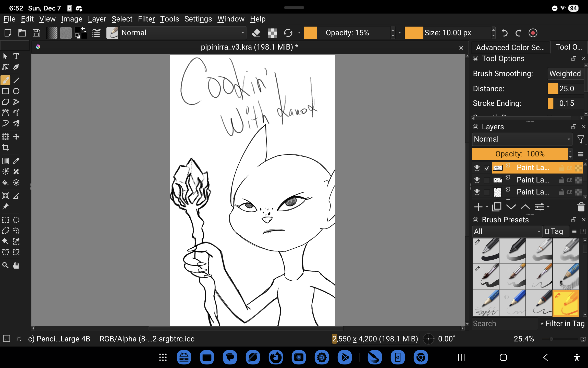Toggle Filter in Tag checkbox
This screenshot has width=588, height=368.
click(542, 324)
